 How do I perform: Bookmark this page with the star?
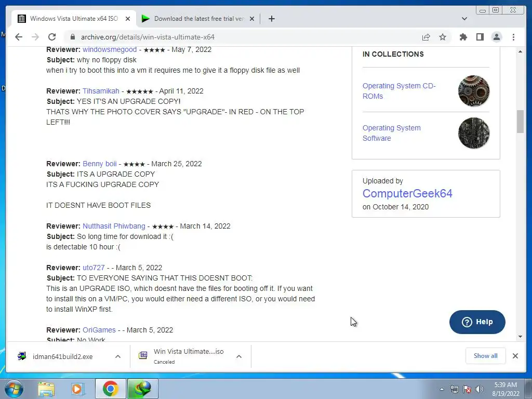point(443,37)
